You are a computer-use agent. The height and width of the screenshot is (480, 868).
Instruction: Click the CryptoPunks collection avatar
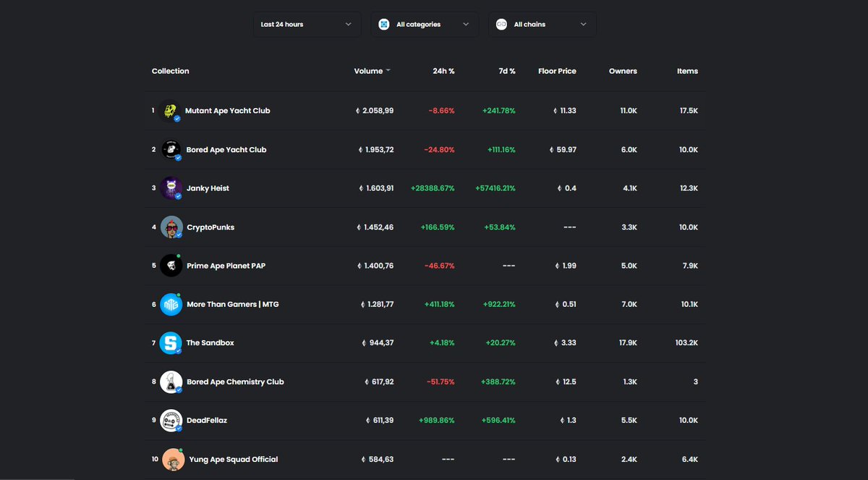(171, 227)
